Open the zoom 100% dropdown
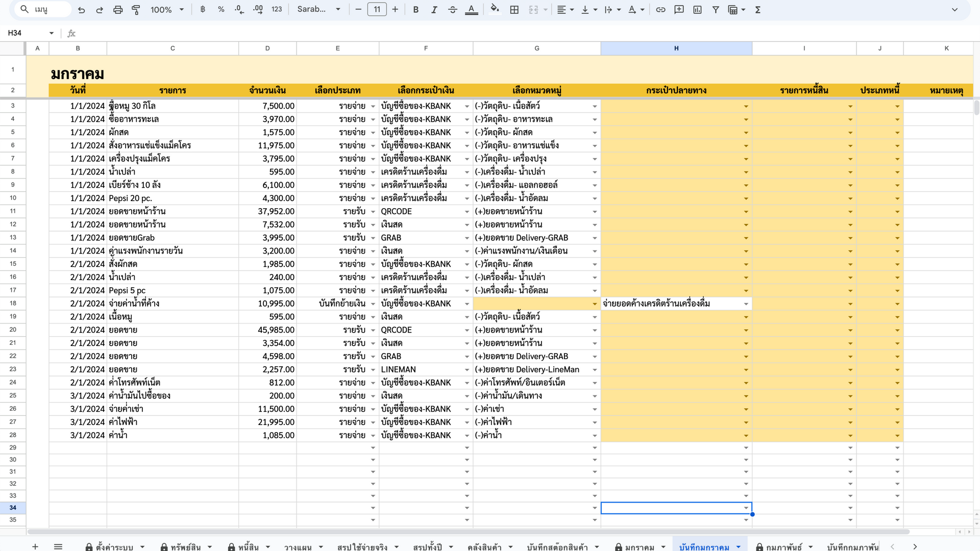 pos(167,10)
